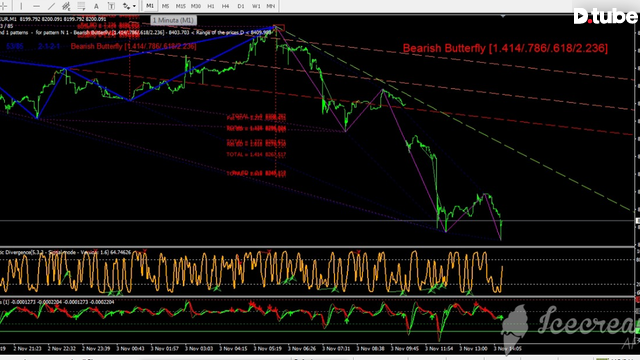Viewport: 640px width, 360px height.
Task: Click the '3 Nov 04:15' time axis label
Action: [x=233, y=349]
